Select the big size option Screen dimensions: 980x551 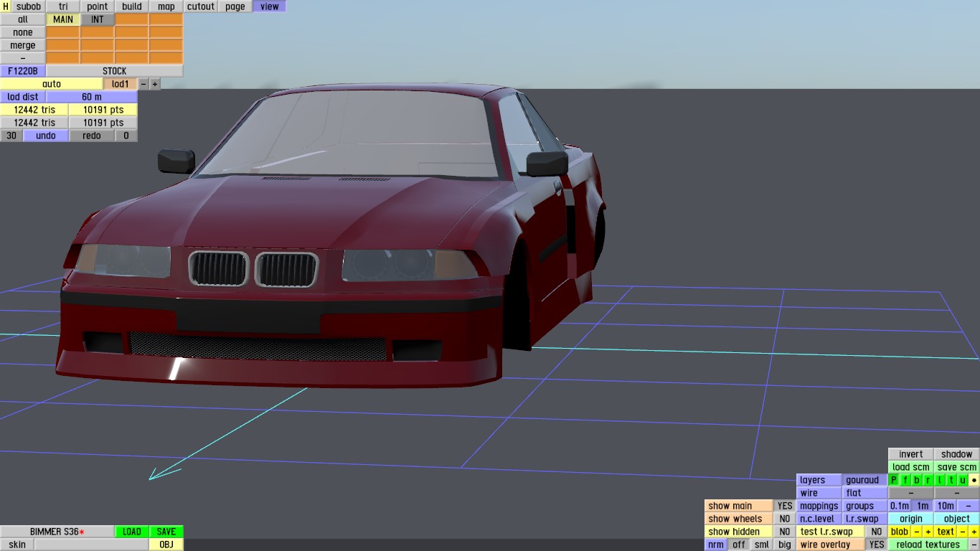pos(785,545)
